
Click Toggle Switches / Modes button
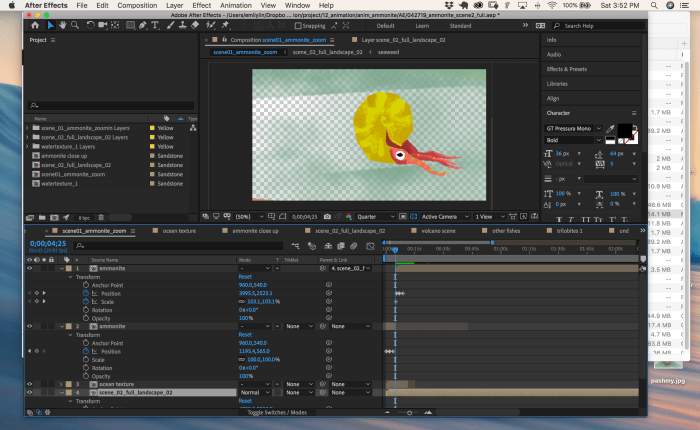275,412
